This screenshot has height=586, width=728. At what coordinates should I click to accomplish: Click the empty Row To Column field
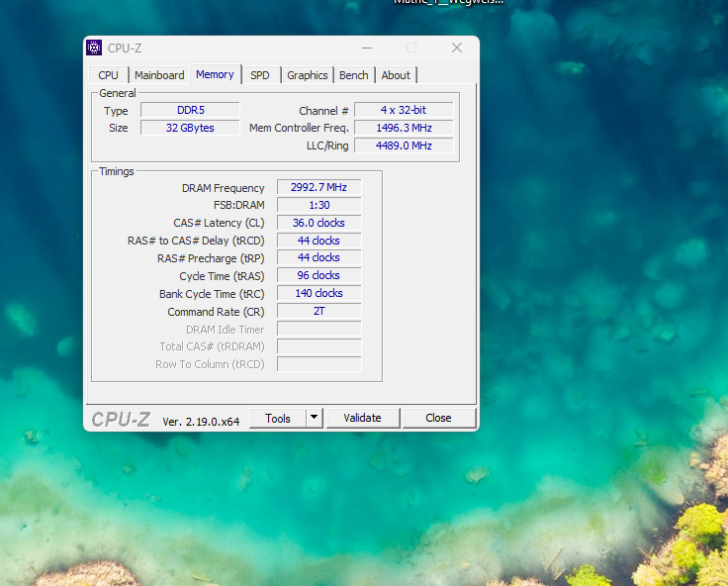pos(318,364)
